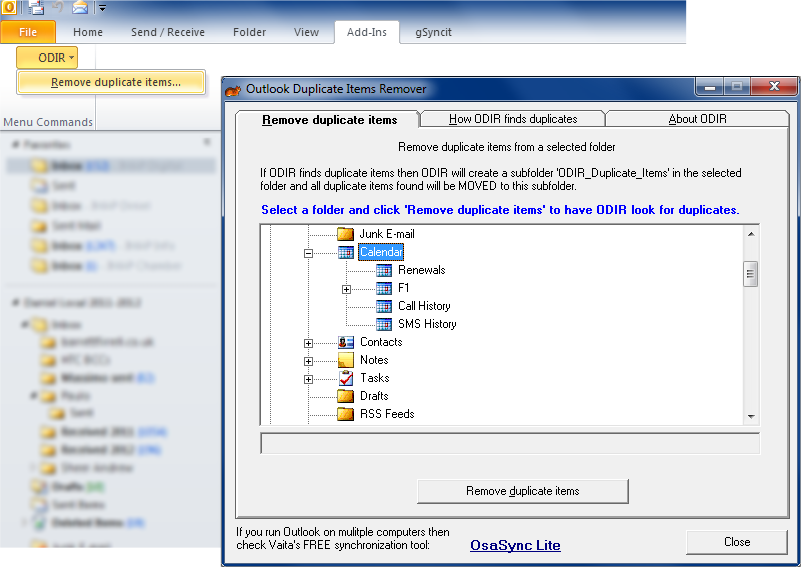Open the Folder ribbon tab
The image size is (801, 567).
tap(249, 32)
